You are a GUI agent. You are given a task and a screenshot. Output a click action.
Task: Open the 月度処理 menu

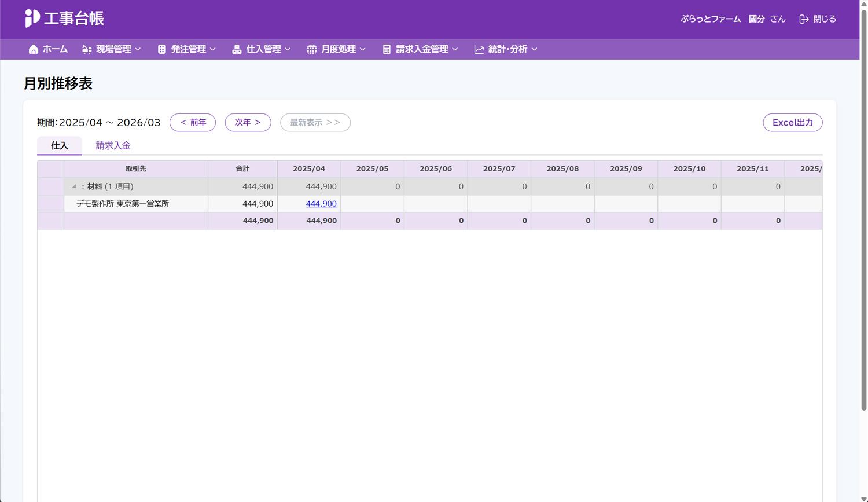click(336, 49)
